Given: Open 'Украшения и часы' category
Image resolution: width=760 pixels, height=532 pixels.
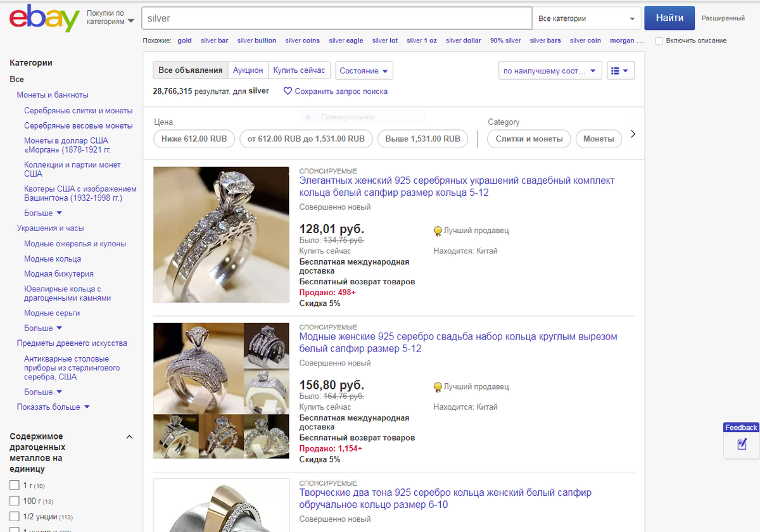Looking at the screenshot, I should [50, 228].
